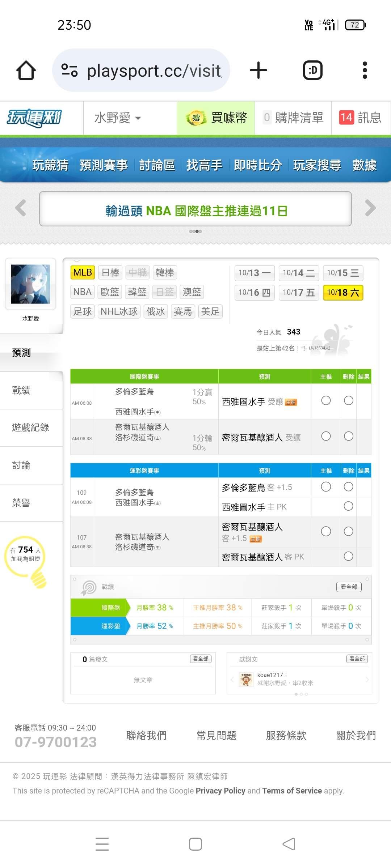
Task: Open the 常見問題 footer link
Action: click(216, 735)
